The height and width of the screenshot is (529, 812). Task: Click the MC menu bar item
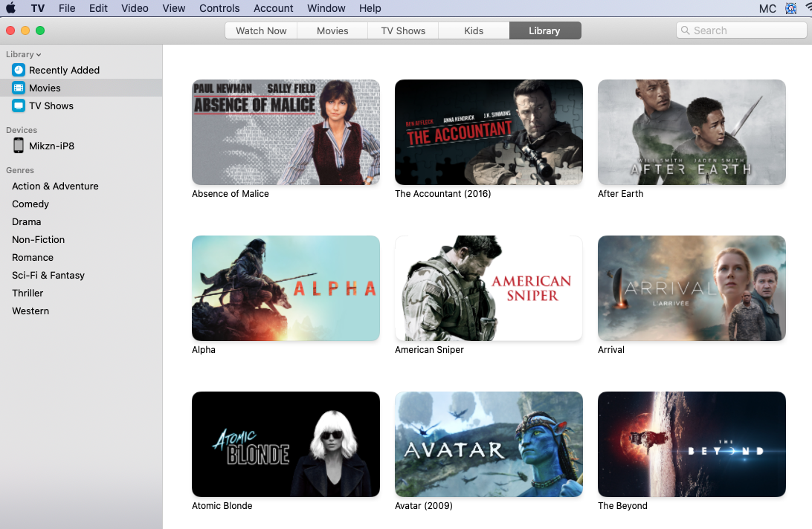pyautogui.click(x=767, y=8)
